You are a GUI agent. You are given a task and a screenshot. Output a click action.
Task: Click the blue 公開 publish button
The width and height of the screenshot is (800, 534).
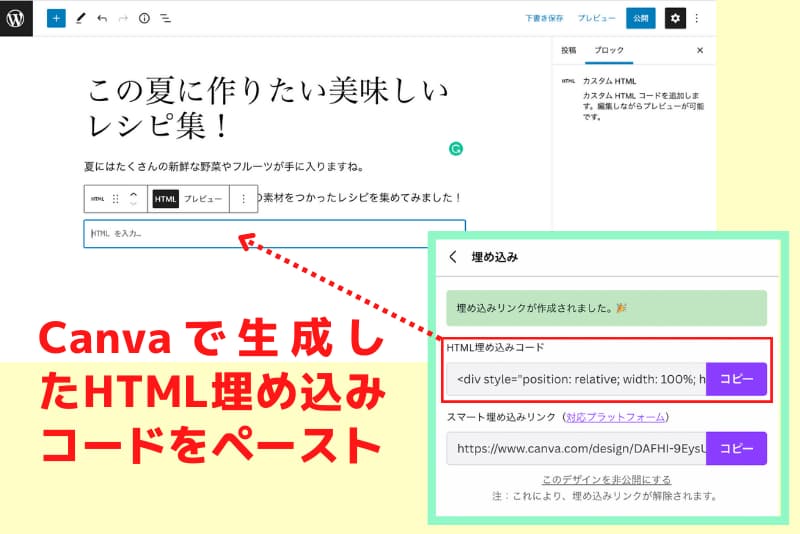click(641, 18)
